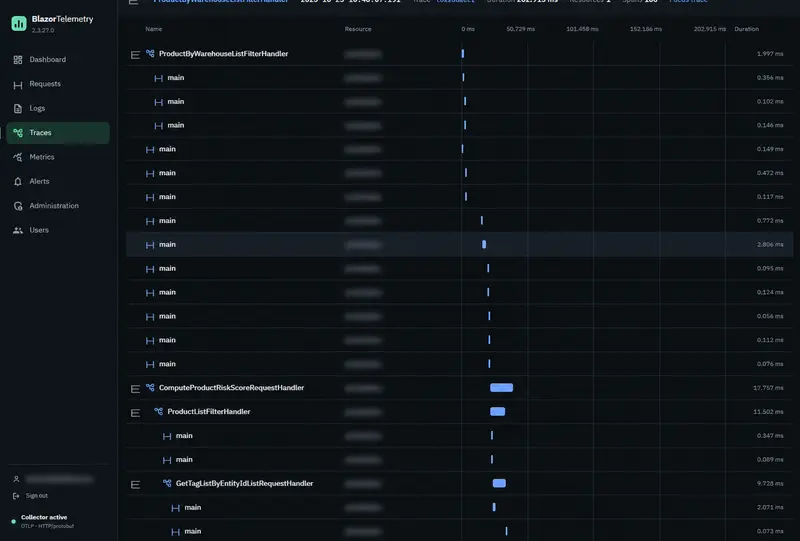Select the GetTagListByEntityIdListRequestHandler span name
The height and width of the screenshot is (541, 800).
244,483
